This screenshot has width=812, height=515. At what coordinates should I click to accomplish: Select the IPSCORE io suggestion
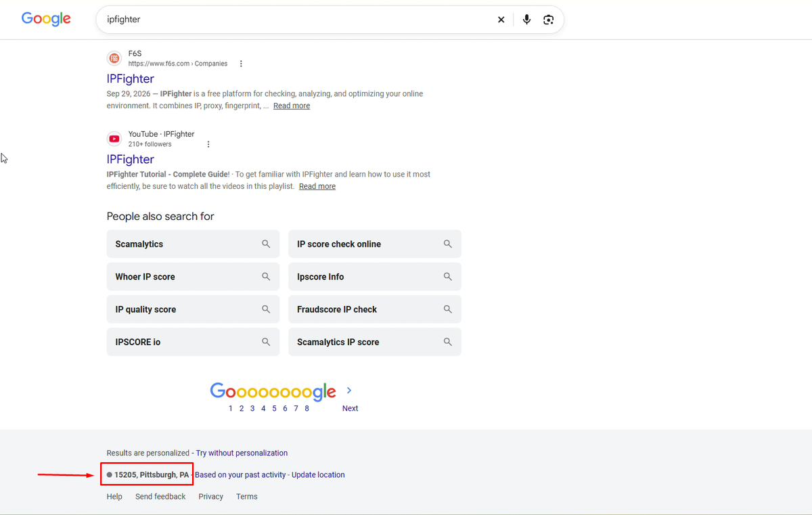pos(193,342)
